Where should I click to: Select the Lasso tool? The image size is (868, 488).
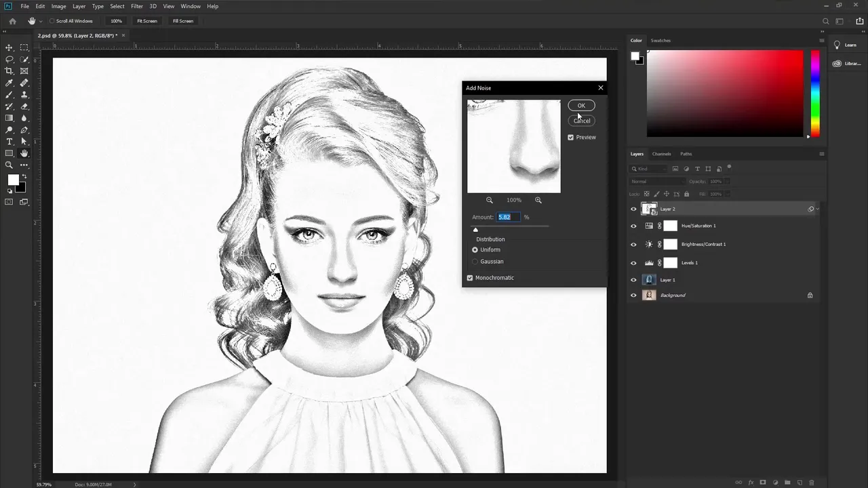tap(9, 59)
